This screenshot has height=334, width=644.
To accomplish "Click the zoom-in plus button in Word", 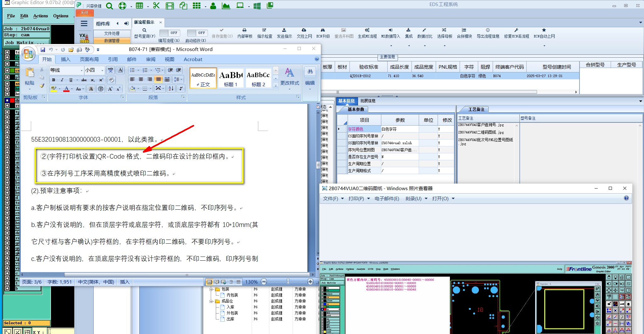I will click(x=310, y=282).
